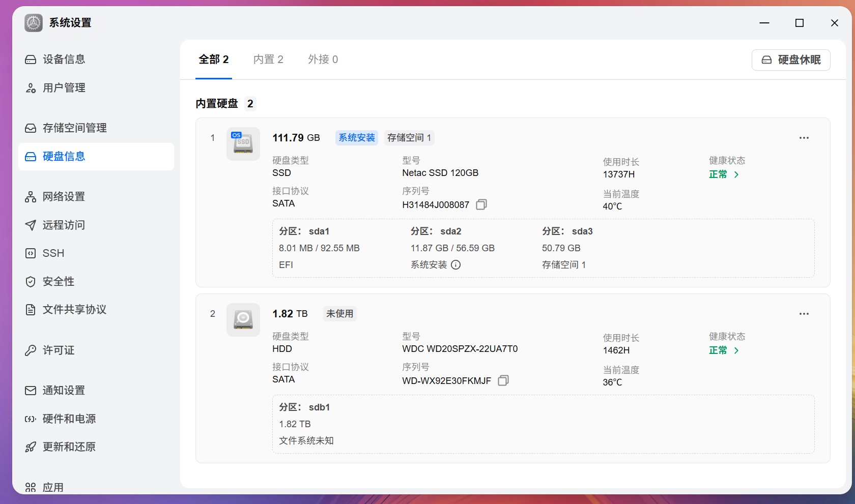
Task: Click the partition label sda2
Action: click(451, 231)
